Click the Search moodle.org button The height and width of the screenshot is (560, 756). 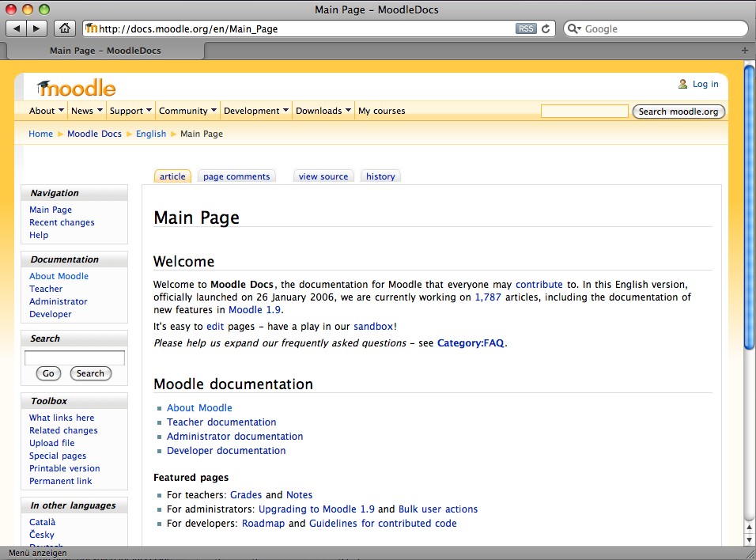[679, 112]
